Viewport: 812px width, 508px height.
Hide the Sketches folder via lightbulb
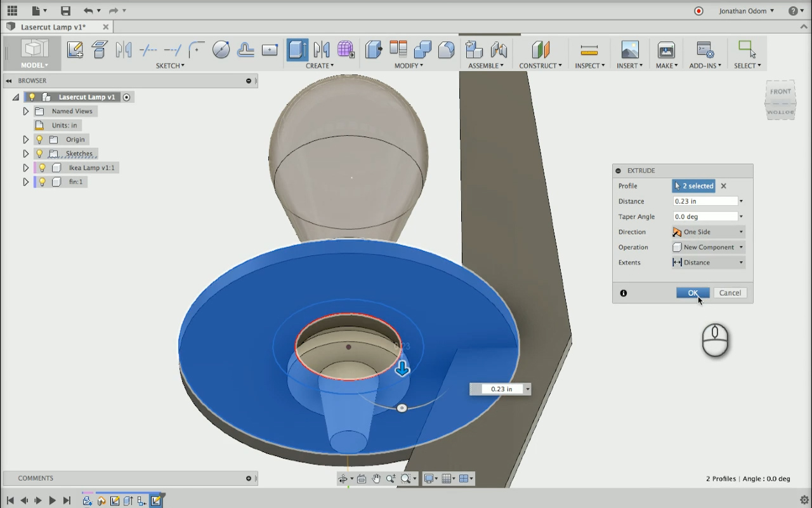point(39,154)
